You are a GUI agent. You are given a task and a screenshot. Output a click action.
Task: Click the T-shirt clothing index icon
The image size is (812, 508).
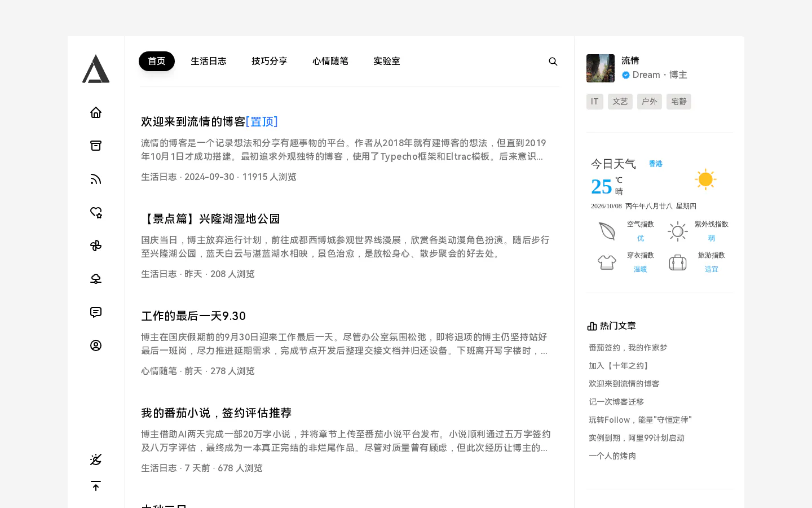click(x=607, y=262)
